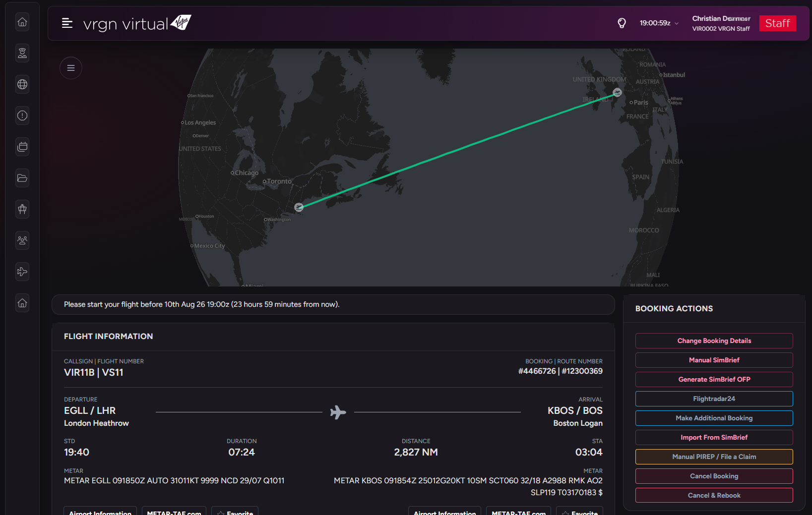Click arrival code KBOS / BOS
Screen dimensions: 812x515
575,410
